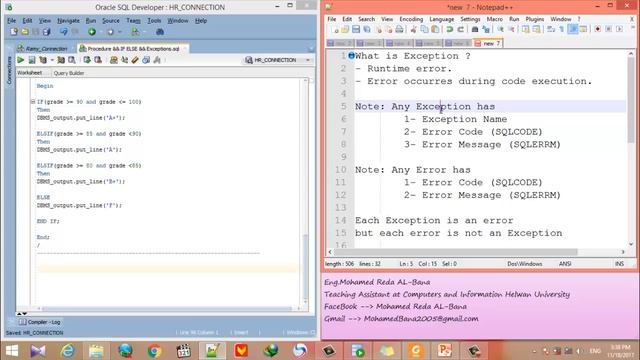Open Google Chrome from taskbar
The width and height of the screenshot is (640, 360).
[x=155, y=351]
